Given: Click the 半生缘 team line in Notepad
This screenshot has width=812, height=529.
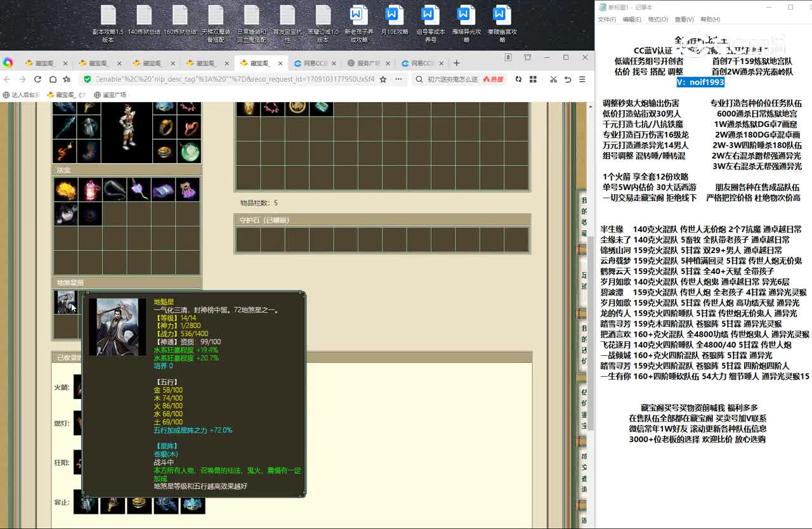Looking at the screenshot, I should pos(701,229).
